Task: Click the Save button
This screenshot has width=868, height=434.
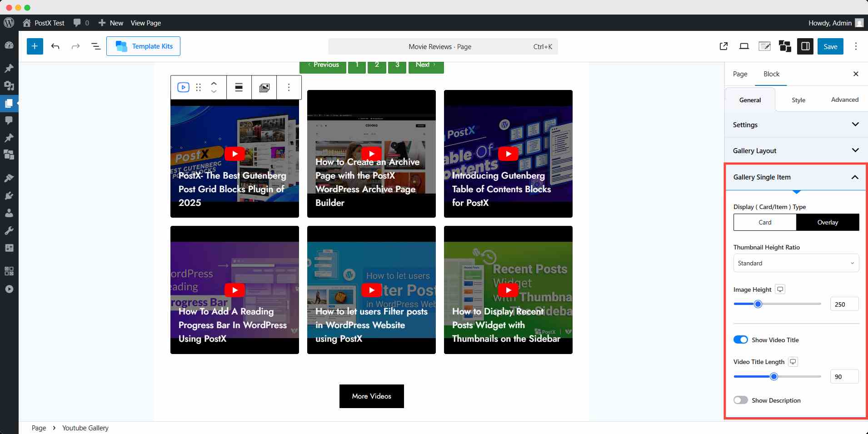Action: [830, 46]
